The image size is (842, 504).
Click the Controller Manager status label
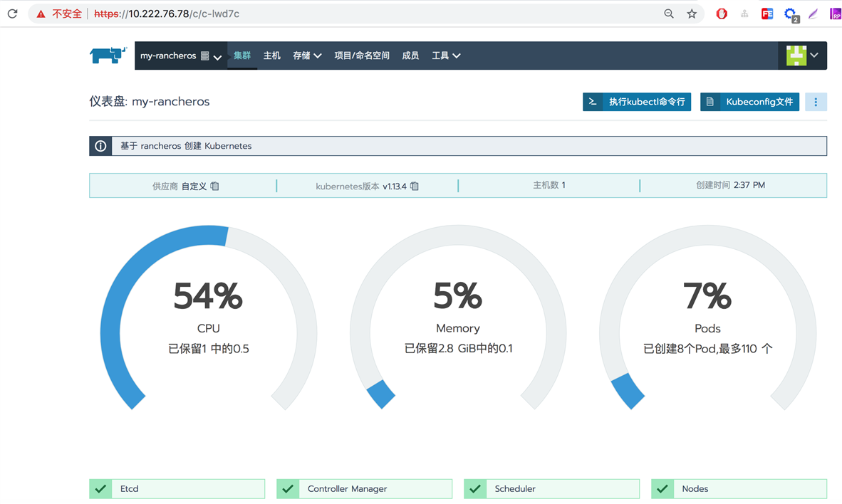coord(348,489)
